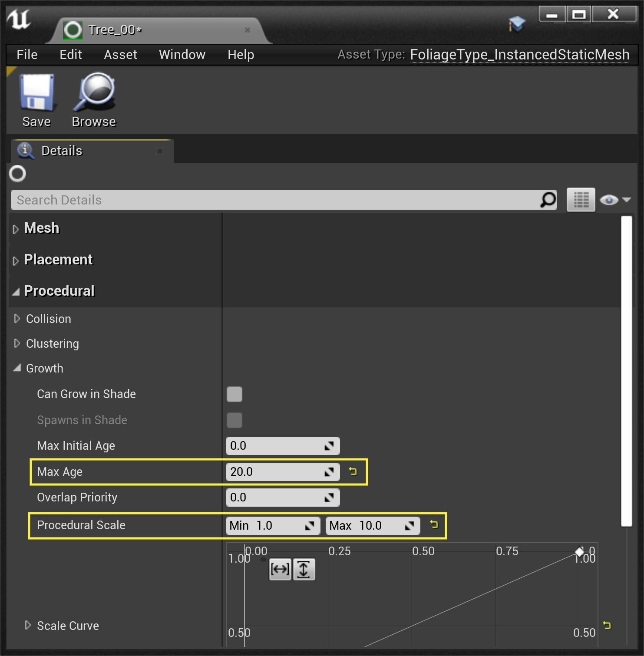Reset Max Age to default value
Image resolution: width=644 pixels, height=656 pixels.
353,471
